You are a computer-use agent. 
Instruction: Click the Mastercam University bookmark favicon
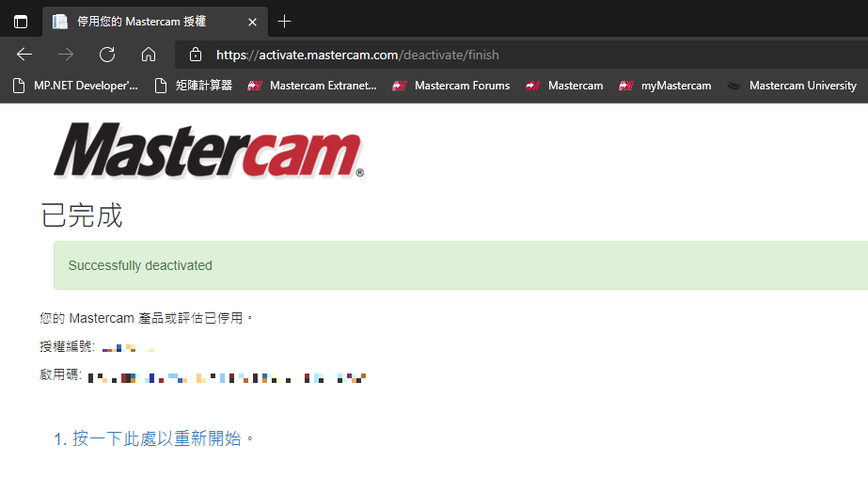coord(734,86)
